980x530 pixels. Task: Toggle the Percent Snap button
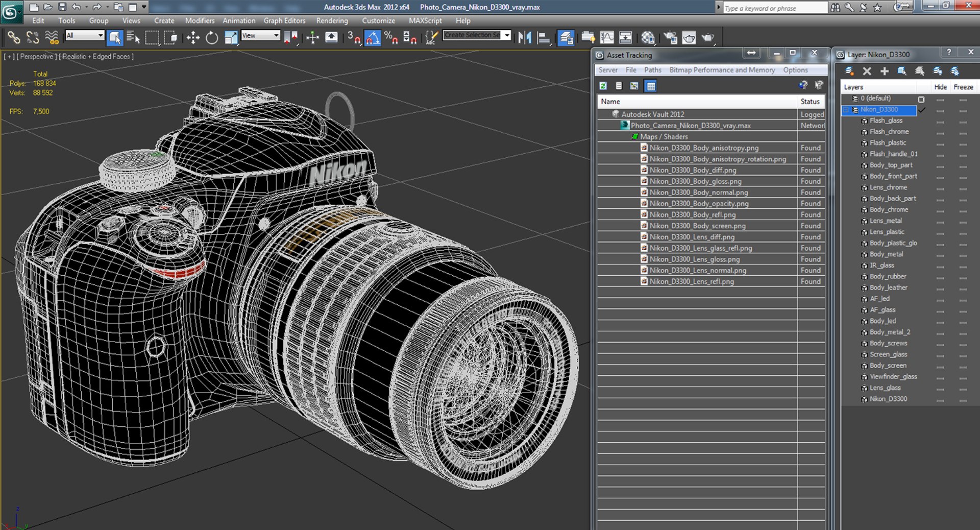[x=391, y=37]
